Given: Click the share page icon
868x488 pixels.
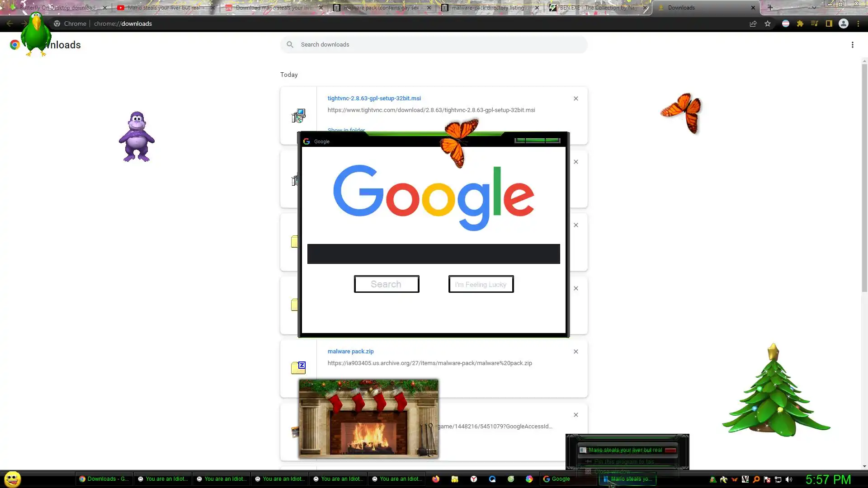Looking at the screenshot, I should coord(753,23).
